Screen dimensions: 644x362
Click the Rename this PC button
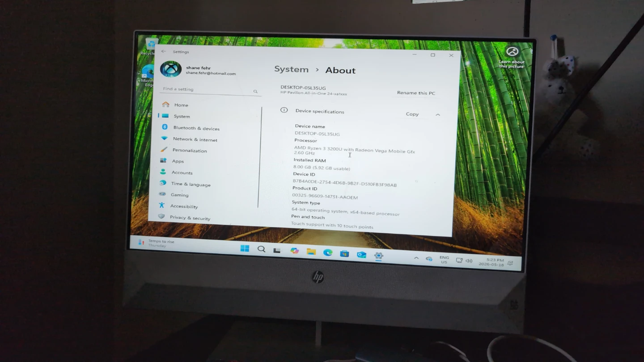pos(416,93)
